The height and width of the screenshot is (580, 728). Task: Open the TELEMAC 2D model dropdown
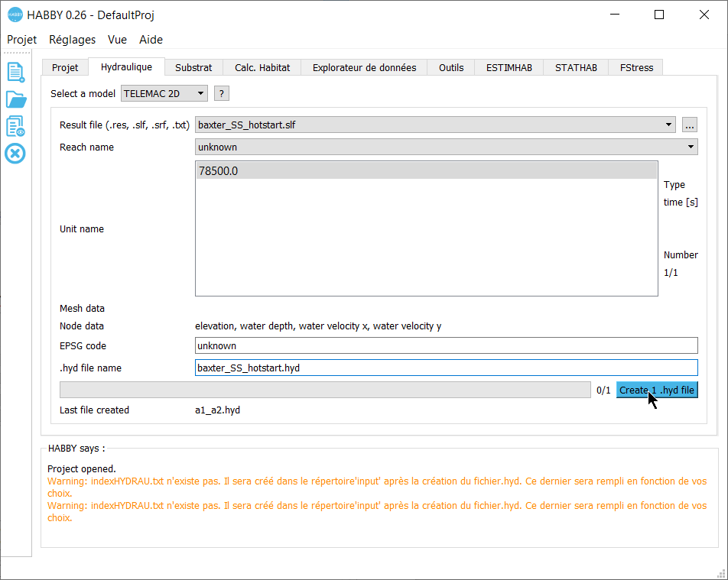[x=164, y=93]
